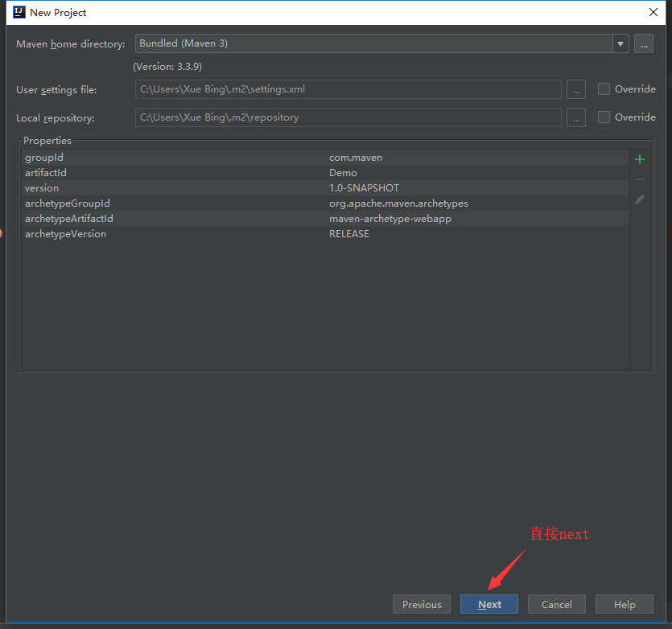The width and height of the screenshot is (672, 629).
Task: Click the Cancel button
Action: pyautogui.click(x=556, y=604)
